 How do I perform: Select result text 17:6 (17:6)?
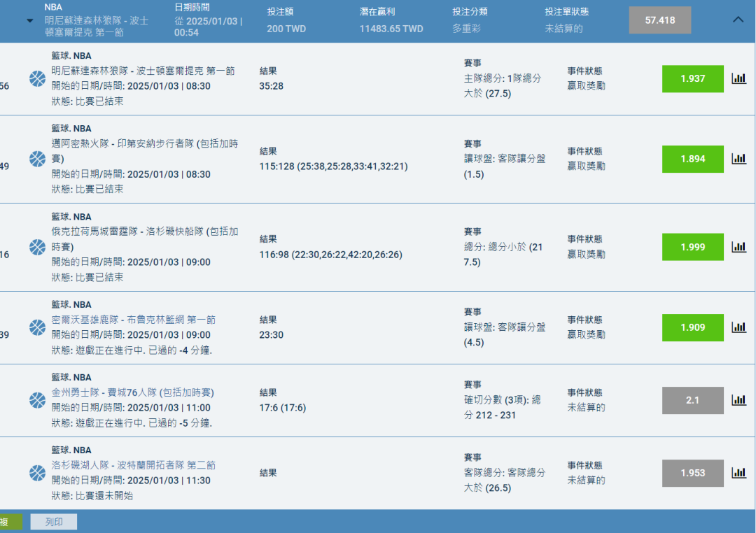tap(283, 408)
